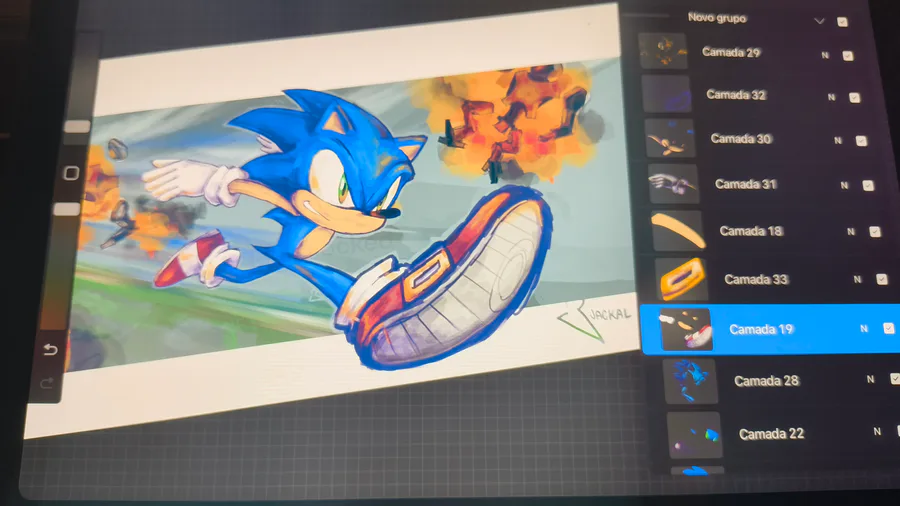This screenshot has width=900, height=506.
Task: Select the Camada 31 layer name
Action: point(746,184)
